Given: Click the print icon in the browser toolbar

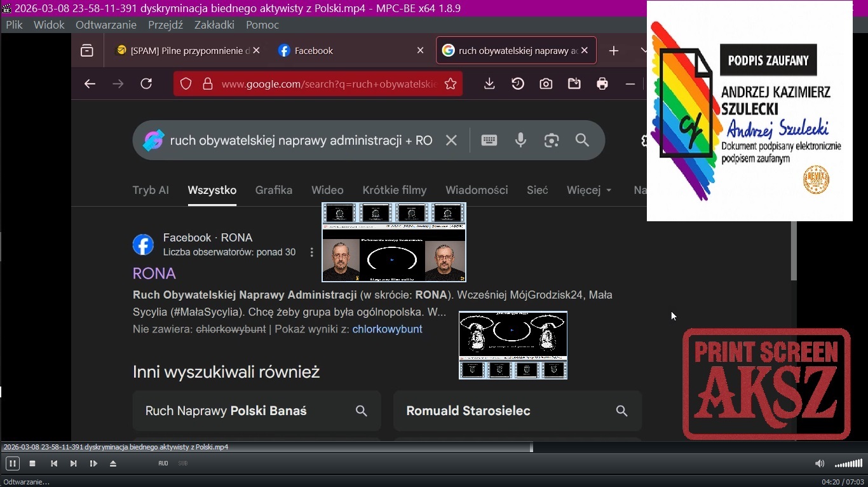Looking at the screenshot, I should point(602,84).
